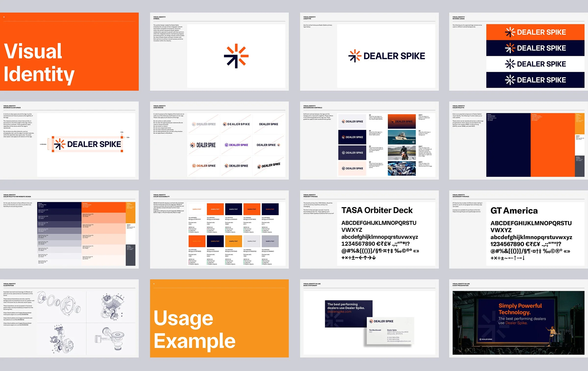Click the logo in the Minimum Clear Space diagram
The image size is (588, 371).
click(x=87, y=144)
